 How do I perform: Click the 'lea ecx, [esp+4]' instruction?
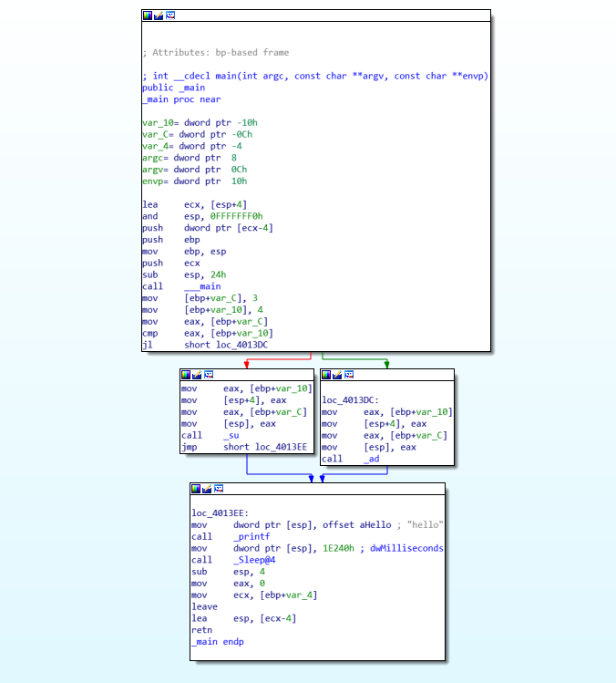pyautogui.click(x=195, y=205)
